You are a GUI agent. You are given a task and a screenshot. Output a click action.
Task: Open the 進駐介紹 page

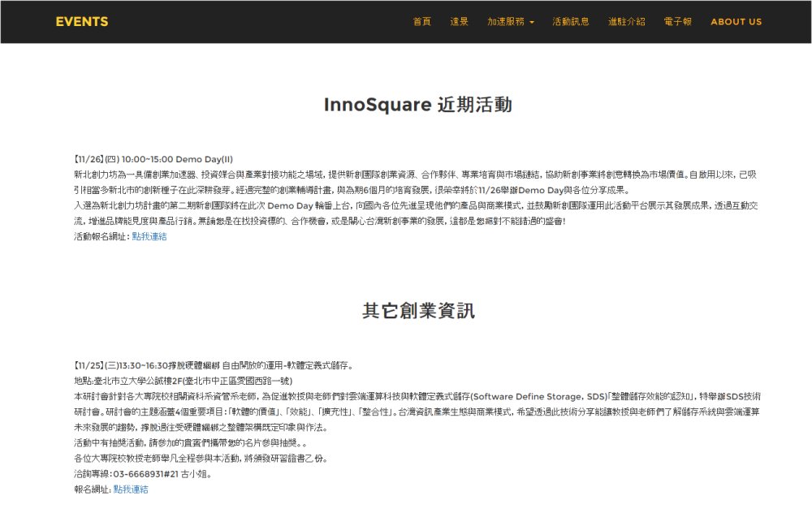[x=627, y=22]
